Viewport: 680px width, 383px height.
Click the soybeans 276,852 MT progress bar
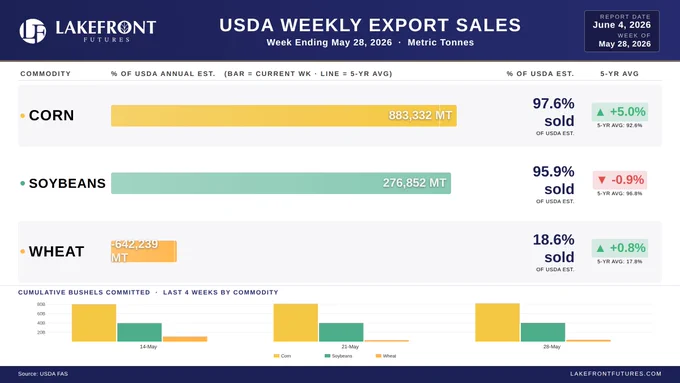[x=281, y=183]
